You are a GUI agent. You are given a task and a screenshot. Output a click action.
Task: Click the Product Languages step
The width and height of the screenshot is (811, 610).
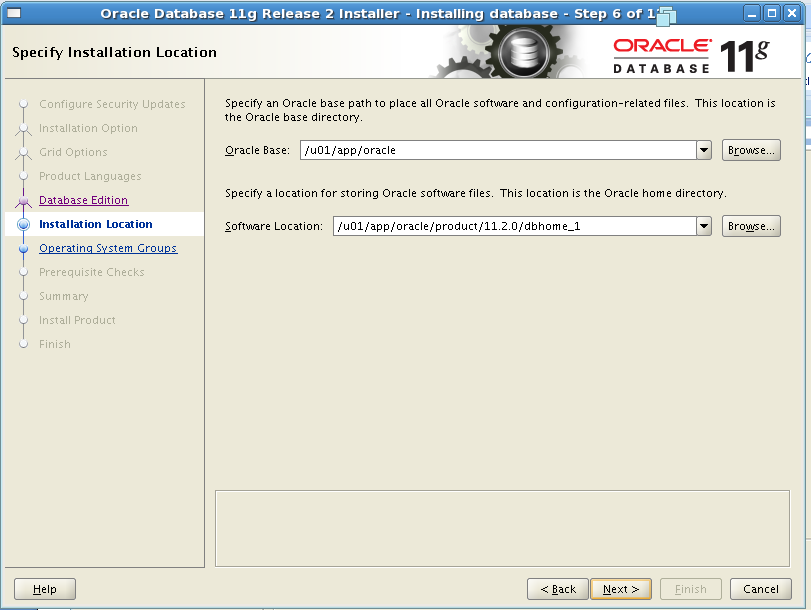click(90, 176)
